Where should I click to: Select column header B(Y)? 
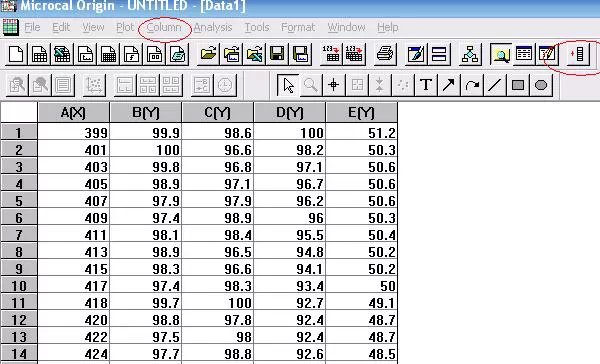[x=146, y=113]
